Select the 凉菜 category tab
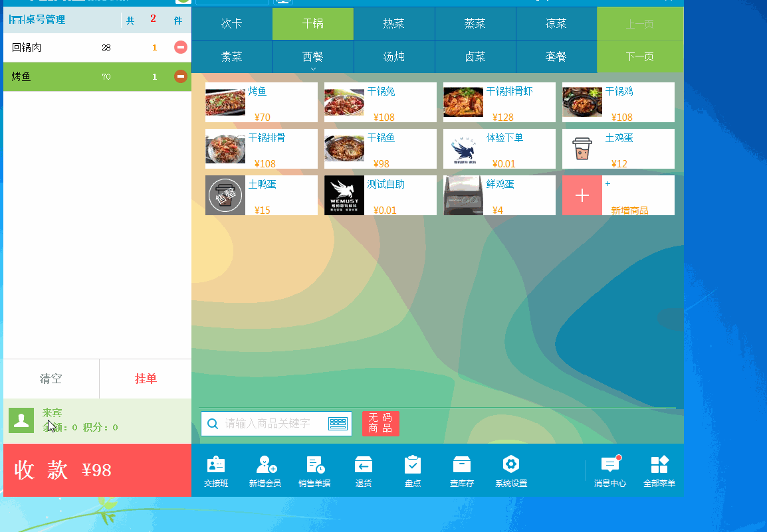The height and width of the screenshot is (532, 767). [x=556, y=24]
